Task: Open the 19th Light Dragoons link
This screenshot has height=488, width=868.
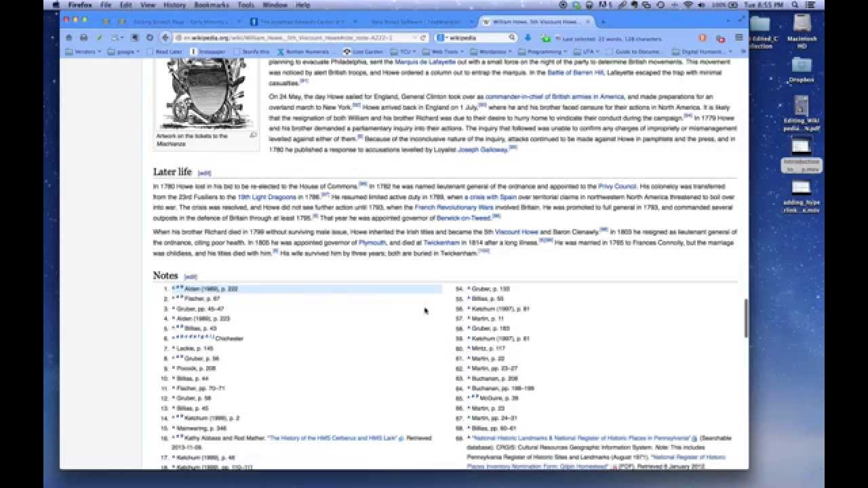Action: [x=267, y=197]
